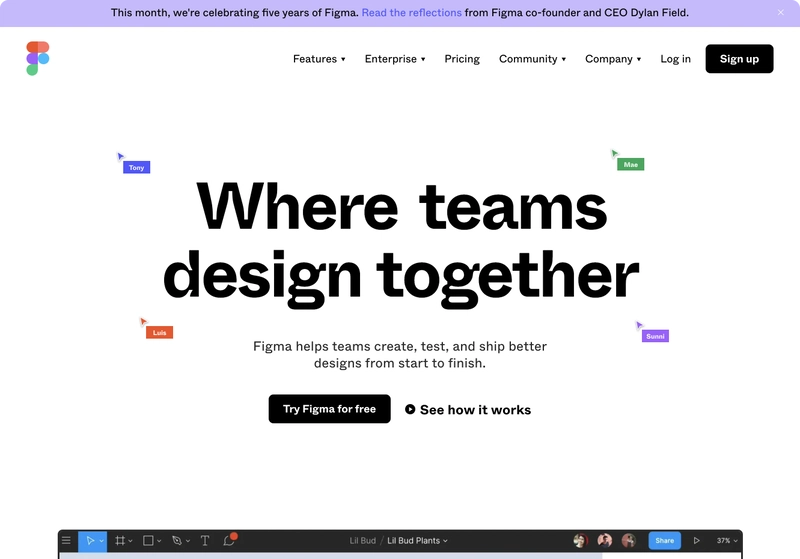Close the announcement banner
Screen dimensions: 800x559
coord(781,12)
